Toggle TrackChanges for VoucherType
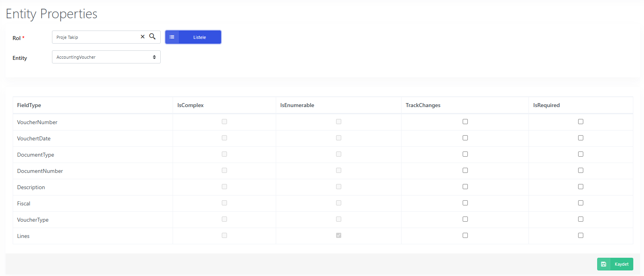 pos(465,219)
